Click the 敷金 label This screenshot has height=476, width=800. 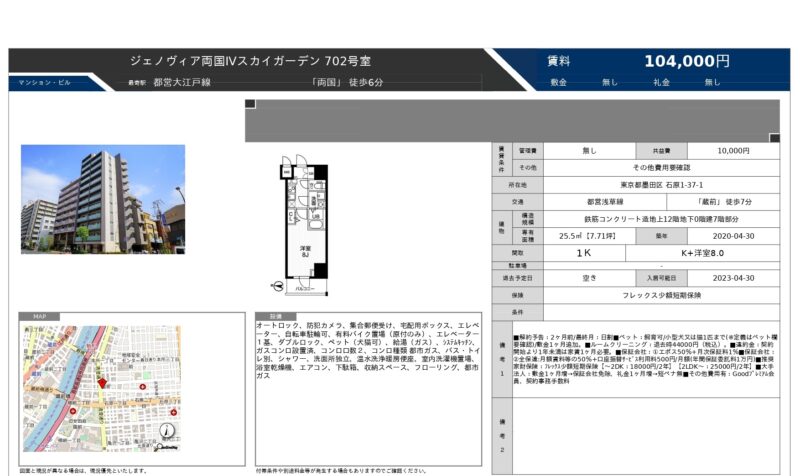559,82
